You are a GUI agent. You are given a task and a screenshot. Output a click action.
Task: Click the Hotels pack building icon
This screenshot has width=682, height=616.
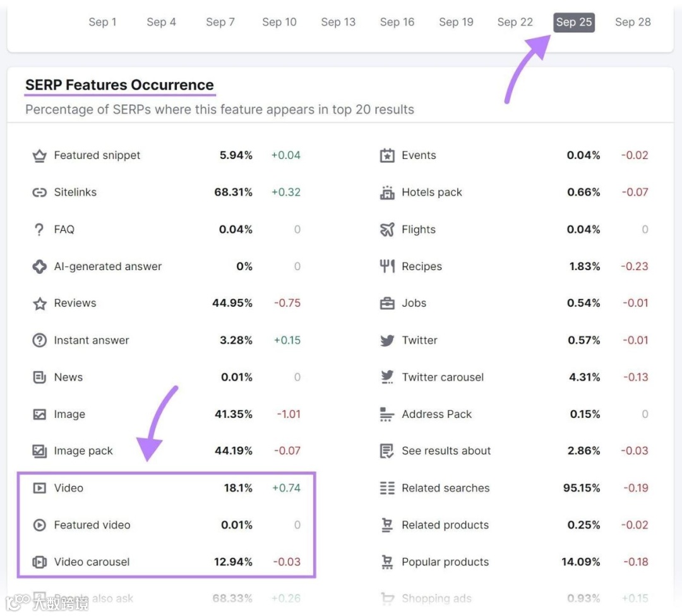[387, 192]
